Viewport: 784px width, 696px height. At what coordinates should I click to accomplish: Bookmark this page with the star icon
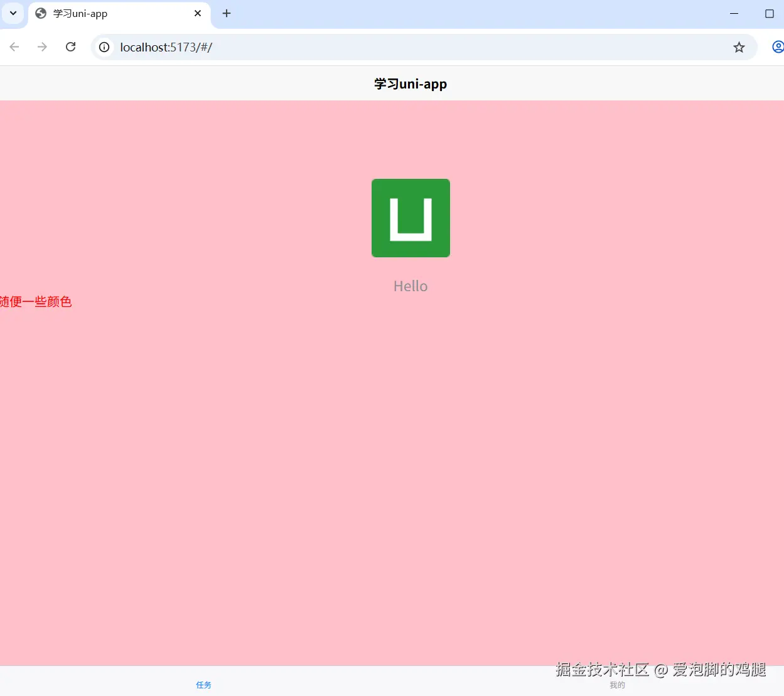(739, 47)
